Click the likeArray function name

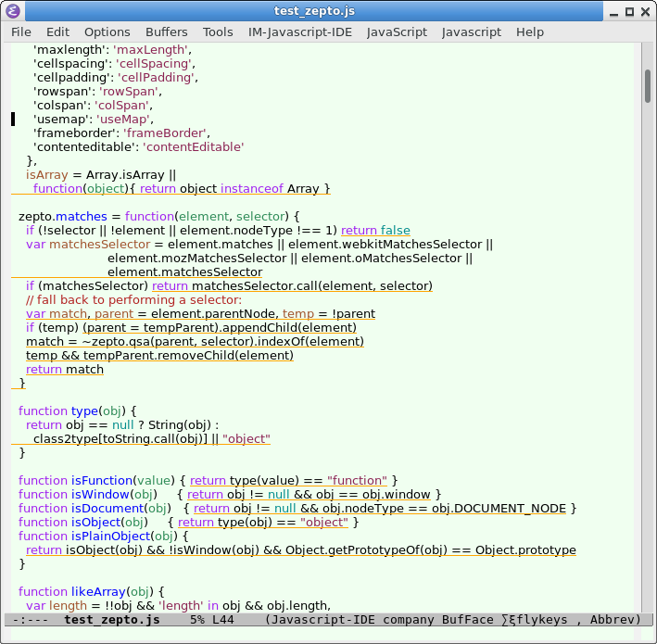98,591
